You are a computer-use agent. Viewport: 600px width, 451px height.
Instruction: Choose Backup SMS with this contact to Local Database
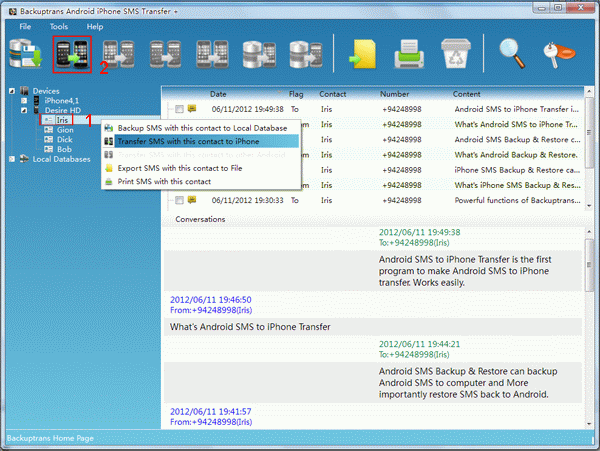201,128
